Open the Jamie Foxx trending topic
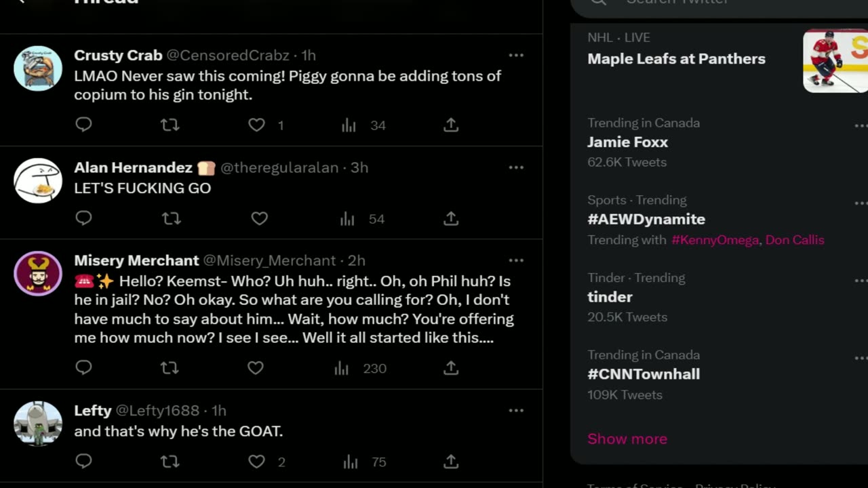This screenshot has height=488, width=868. [x=627, y=142]
